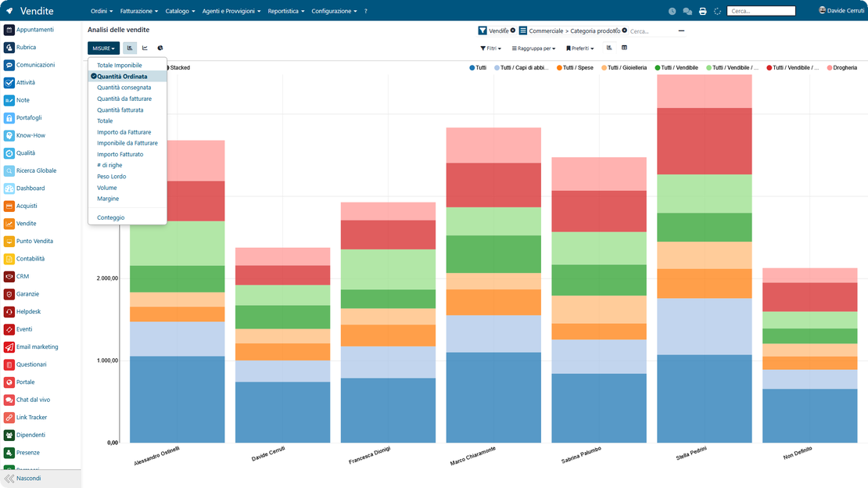Open the conversations chat icon in top bar
The image size is (868, 488).
[687, 11]
